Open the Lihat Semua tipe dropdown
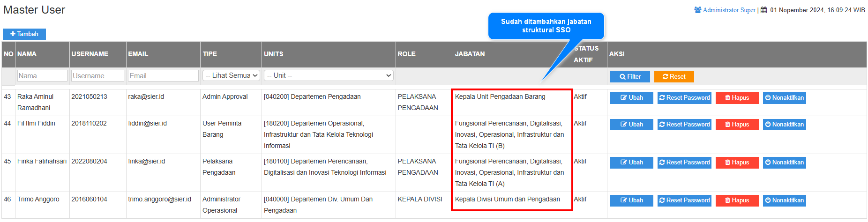868x222 pixels. 231,75
